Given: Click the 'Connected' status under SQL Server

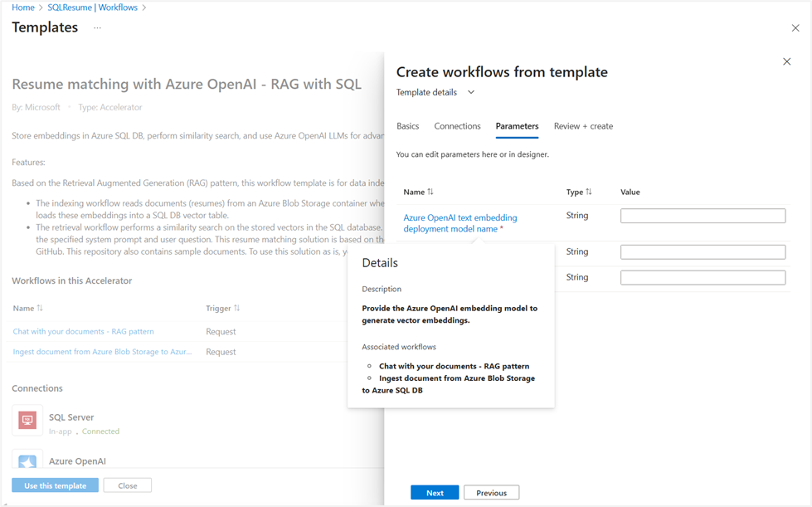Looking at the screenshot, I should 100,431.
